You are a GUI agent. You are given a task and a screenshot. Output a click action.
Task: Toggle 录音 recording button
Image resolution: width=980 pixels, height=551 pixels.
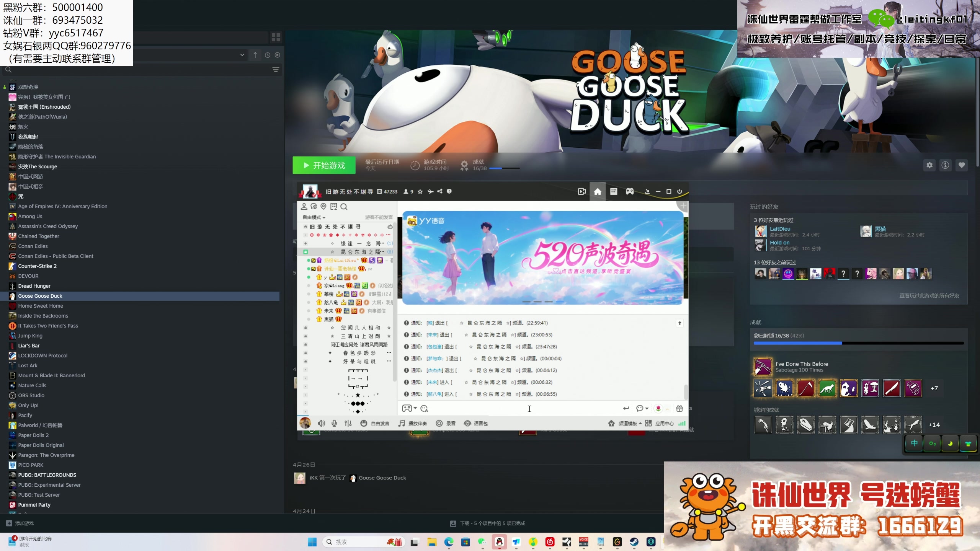coord(446,423)
